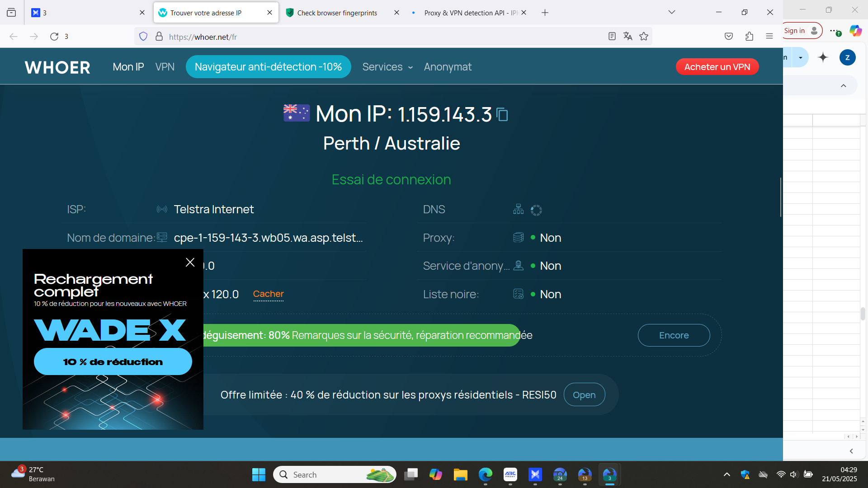Open the Z profile avatar in right window
The image size is (868, 488).
[848, 57]
